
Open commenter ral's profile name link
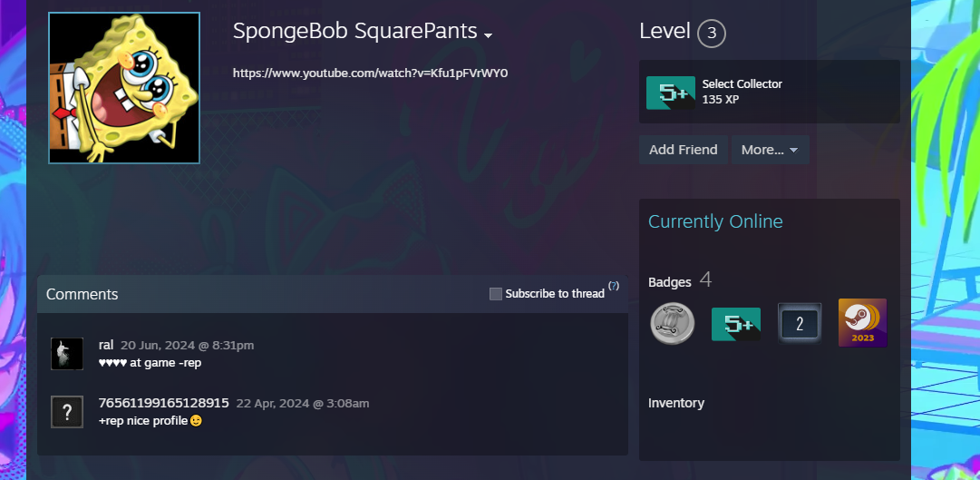(106, 345)
